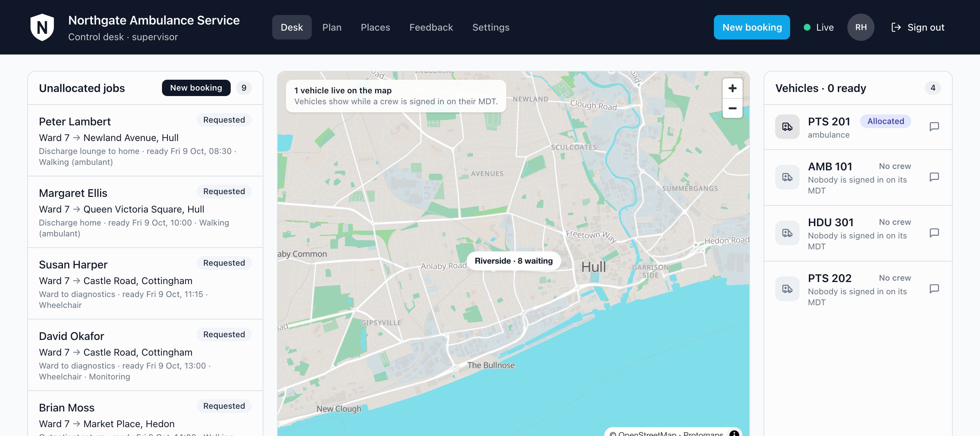The height and width of the screenshot is (436, 980).
Task: Switch to the Desk tab
Action: coord(292,27)
